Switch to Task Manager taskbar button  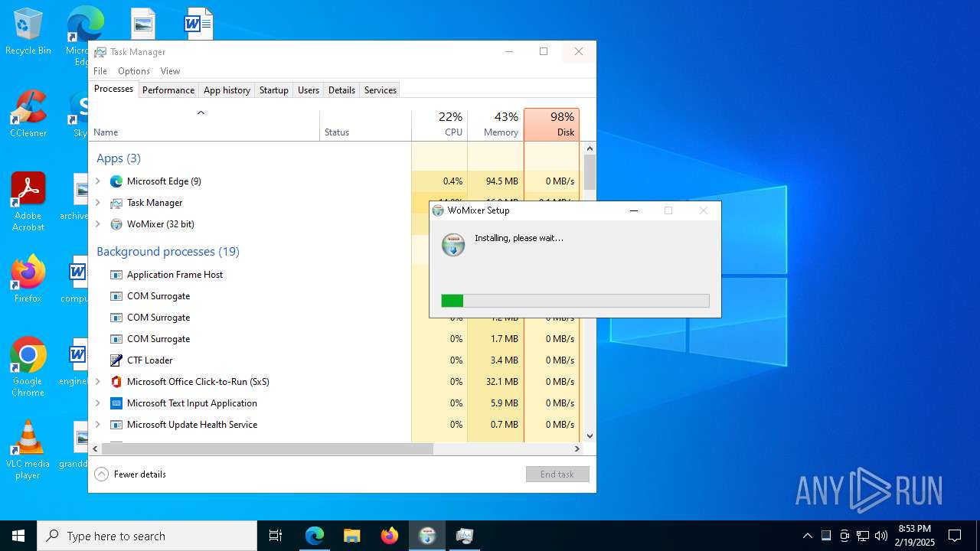coord(465,536)
